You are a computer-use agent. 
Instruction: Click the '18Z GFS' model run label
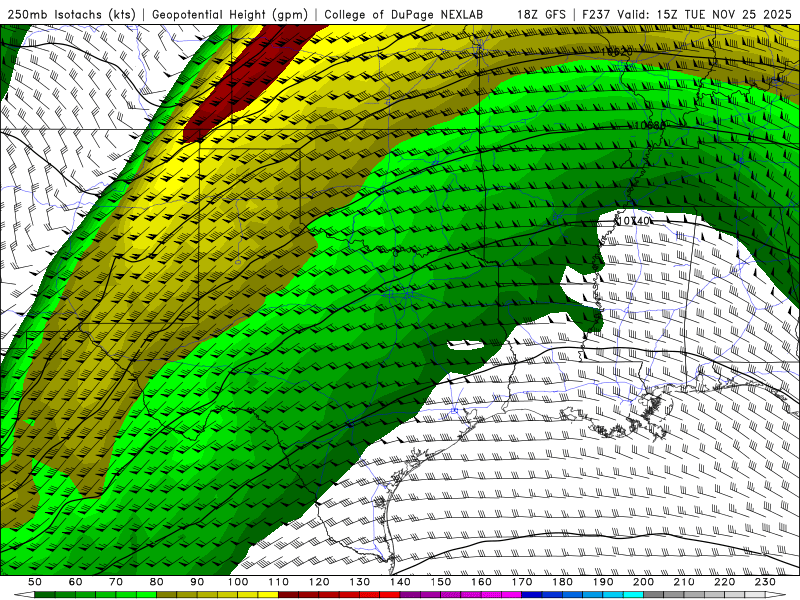click(541, 14)
